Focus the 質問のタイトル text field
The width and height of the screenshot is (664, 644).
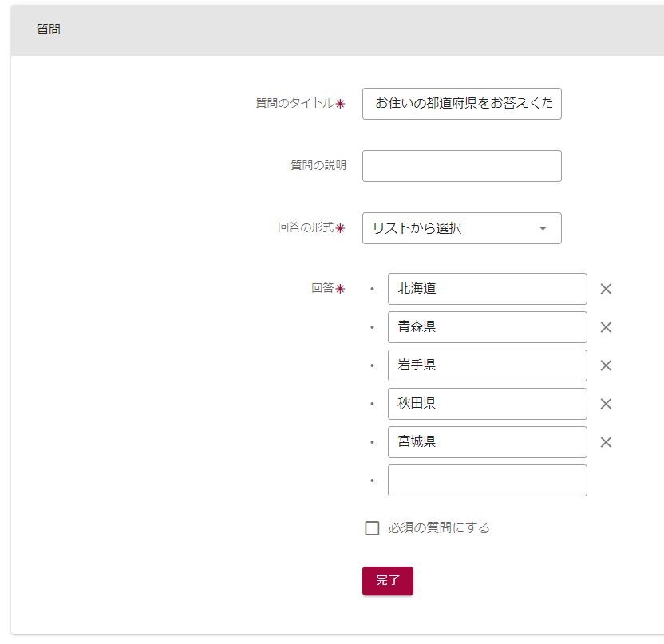click(x=461, y=104)
